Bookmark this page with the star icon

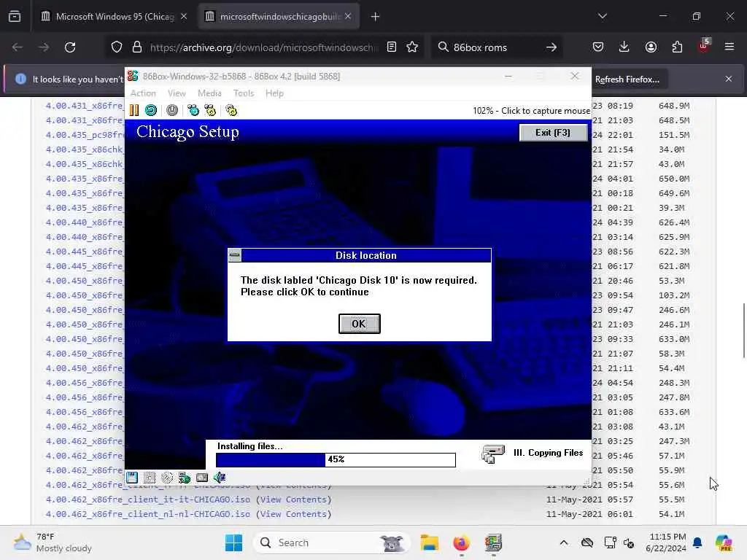[x=412, y=47]
